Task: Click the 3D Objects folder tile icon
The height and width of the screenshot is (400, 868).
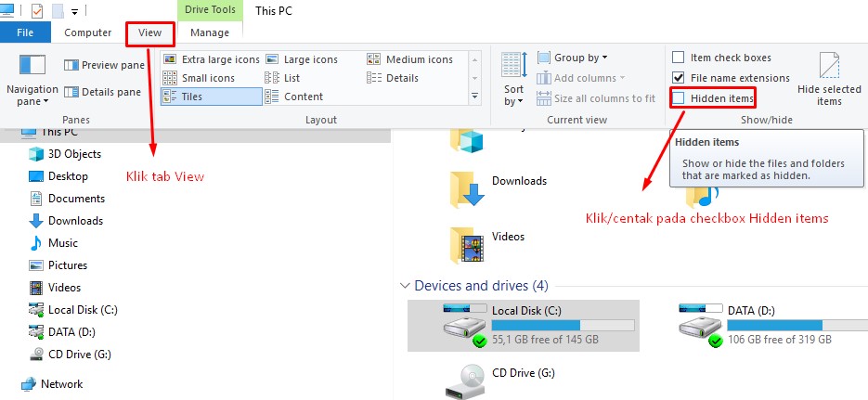Action: point(468,142)
